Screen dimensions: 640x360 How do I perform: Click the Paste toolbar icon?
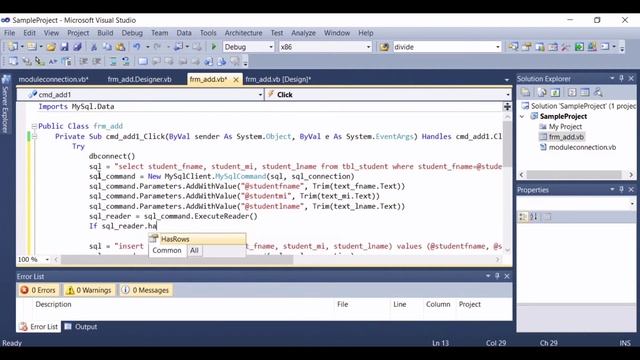tap(120, 47)
